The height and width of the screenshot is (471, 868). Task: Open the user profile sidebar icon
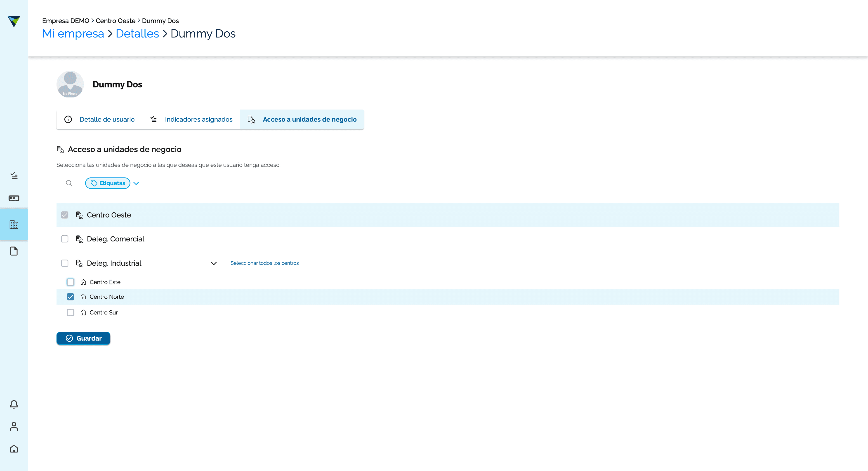click(x=14, y=426)
